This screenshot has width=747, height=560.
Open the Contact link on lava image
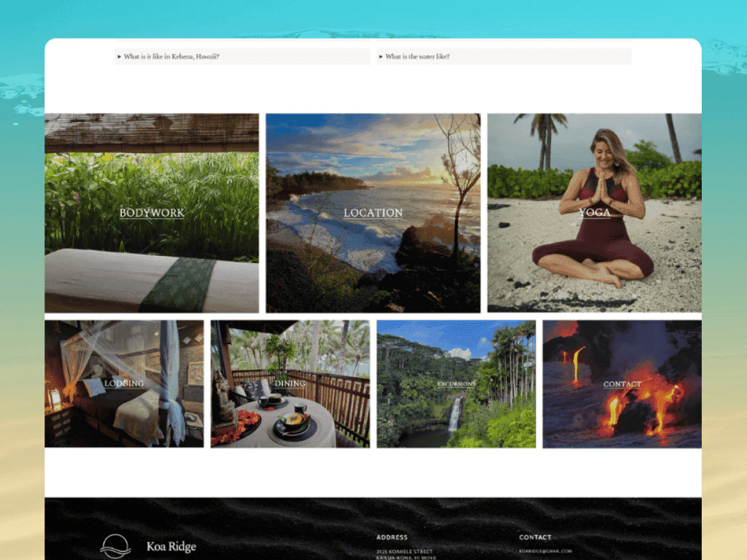622,384
